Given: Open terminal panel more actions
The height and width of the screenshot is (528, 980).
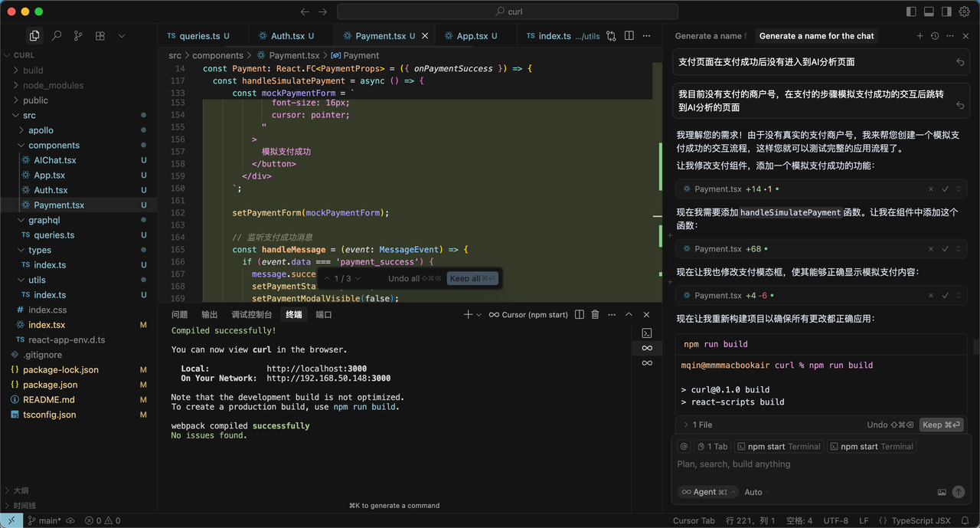Looking at the screenshot, I should 612,314.
